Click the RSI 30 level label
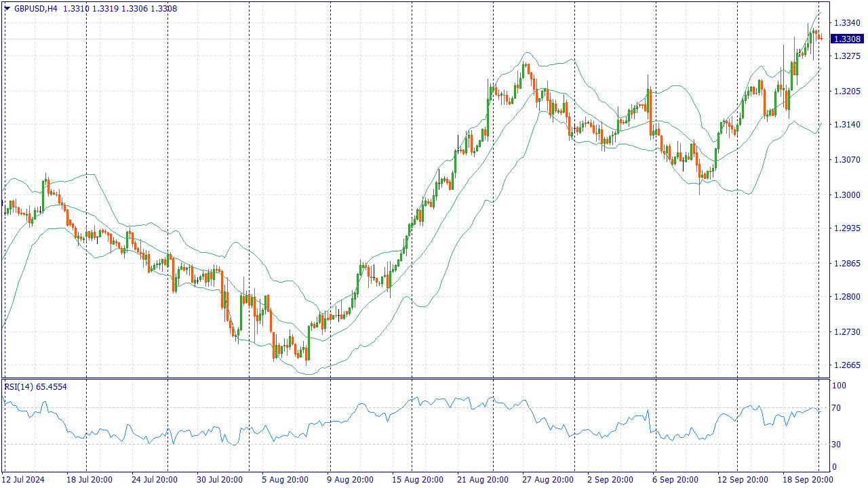Image resolution: width=868 pixels, height=488 pixels. click(x=837, y=445)
